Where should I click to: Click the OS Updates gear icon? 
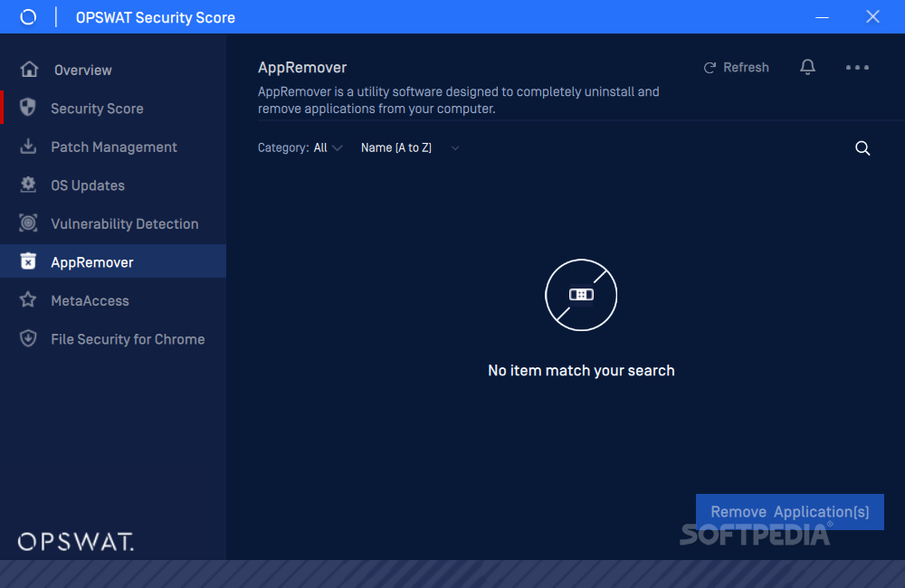point(28,185)
